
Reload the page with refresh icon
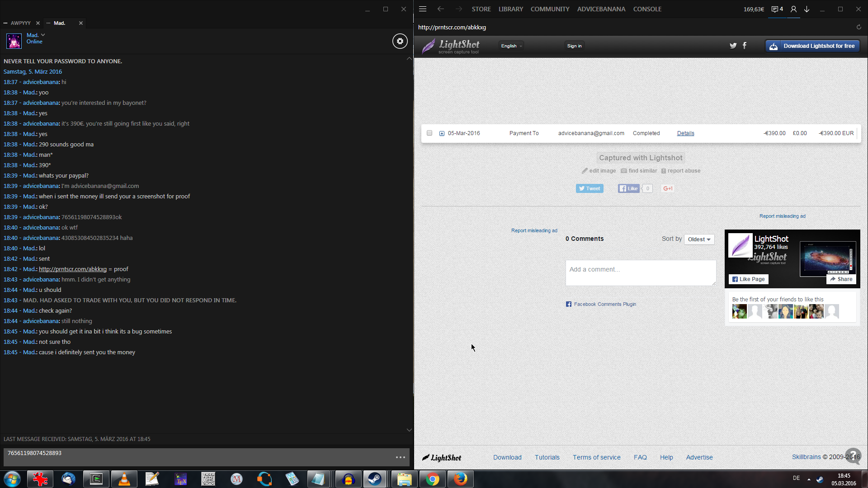pos(859,27)
